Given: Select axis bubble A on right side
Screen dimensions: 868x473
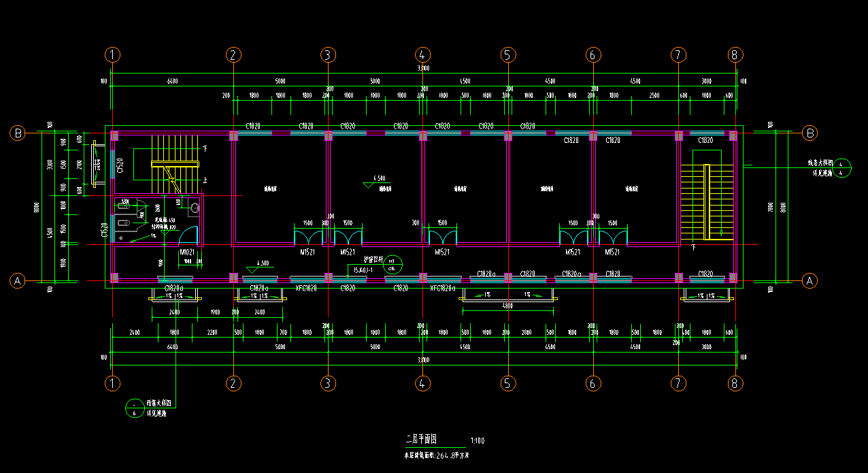Looking at the screenshot, I should coord(809,280).
